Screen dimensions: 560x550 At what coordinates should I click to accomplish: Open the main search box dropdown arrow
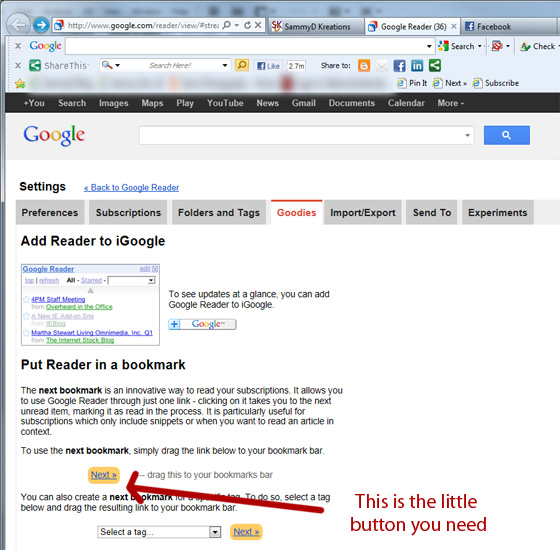[x=467, y=135]
